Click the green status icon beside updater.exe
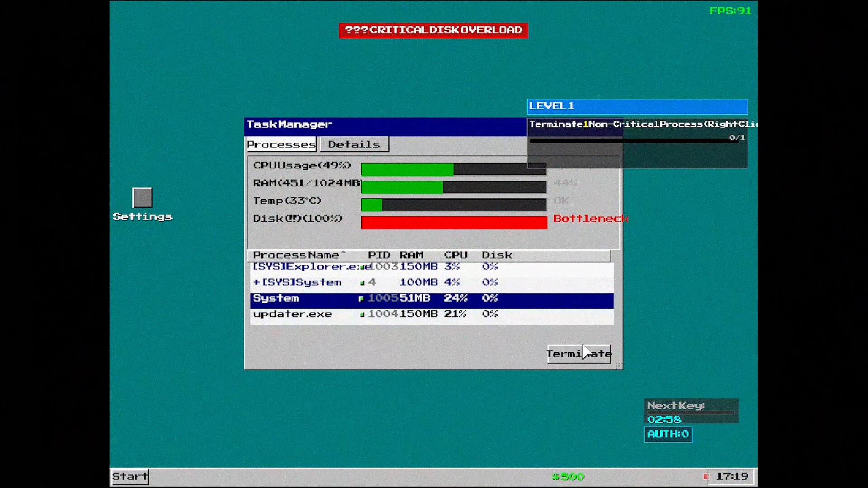Screen dimensions: 868x488 362,314
